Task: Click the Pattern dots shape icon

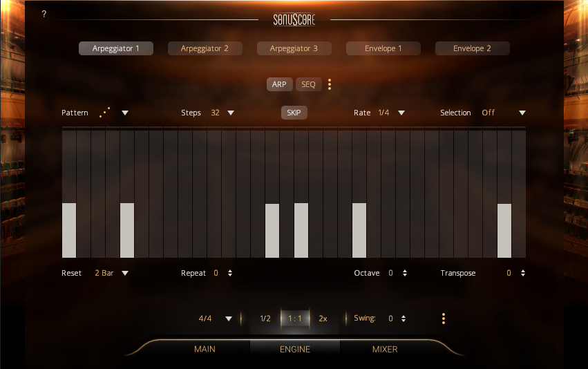Action: [104, 113]
